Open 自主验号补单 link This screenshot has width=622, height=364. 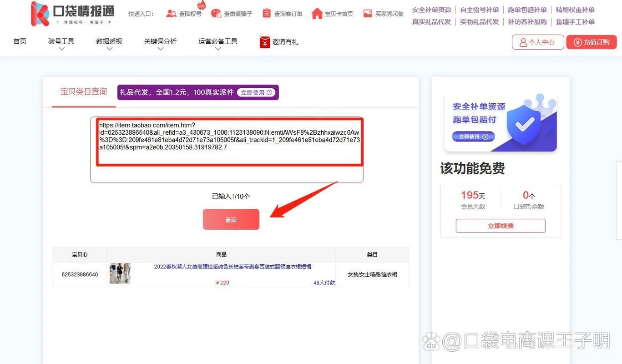point(480,10)
